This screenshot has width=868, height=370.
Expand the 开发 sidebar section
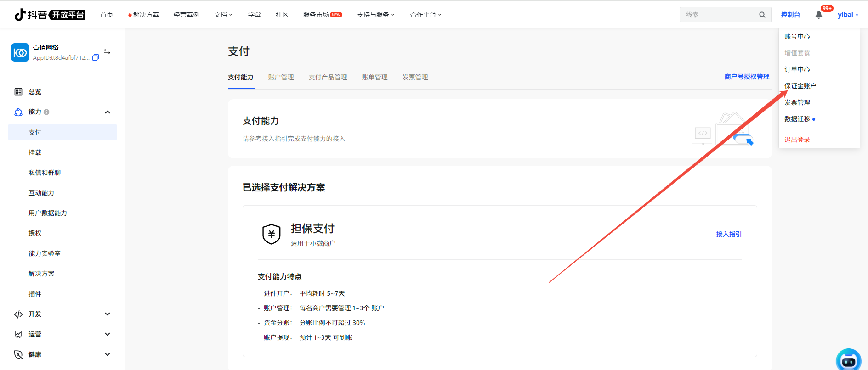tap(108, 314)
